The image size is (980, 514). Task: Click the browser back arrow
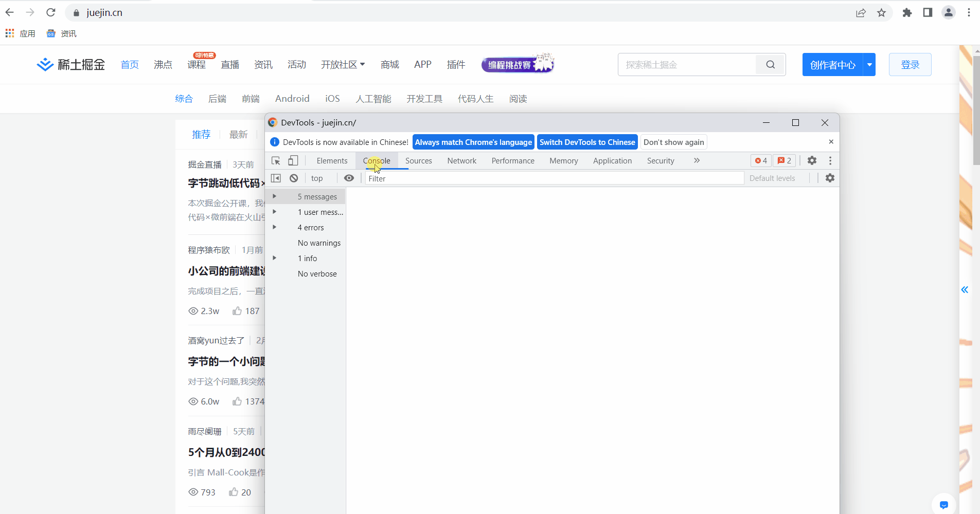[10, 12]
